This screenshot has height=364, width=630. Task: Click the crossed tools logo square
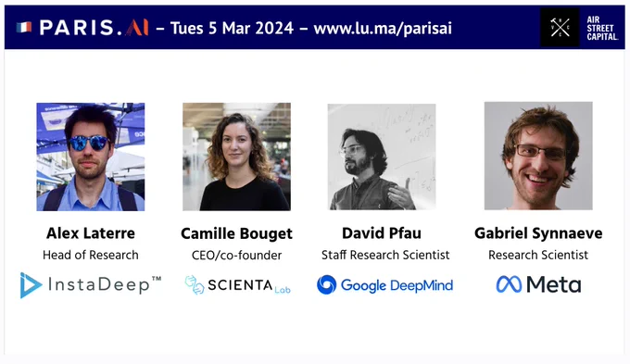560,28
